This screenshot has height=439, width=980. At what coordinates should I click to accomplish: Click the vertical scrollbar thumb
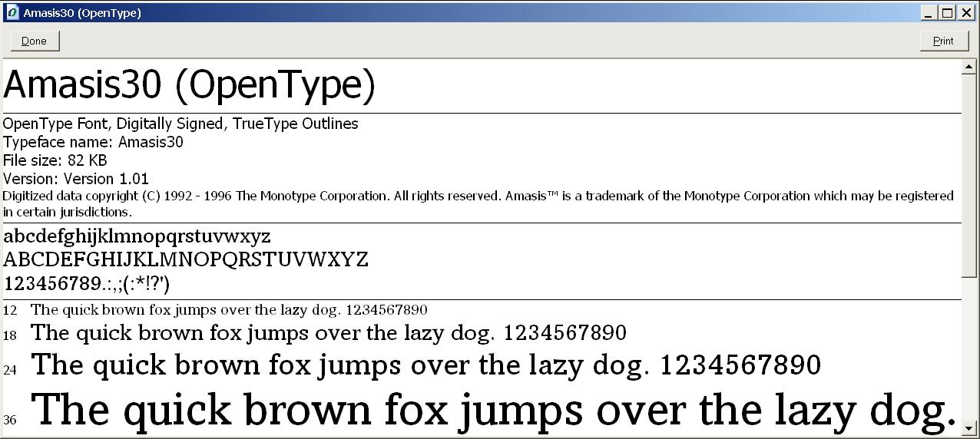pos(968,176)
